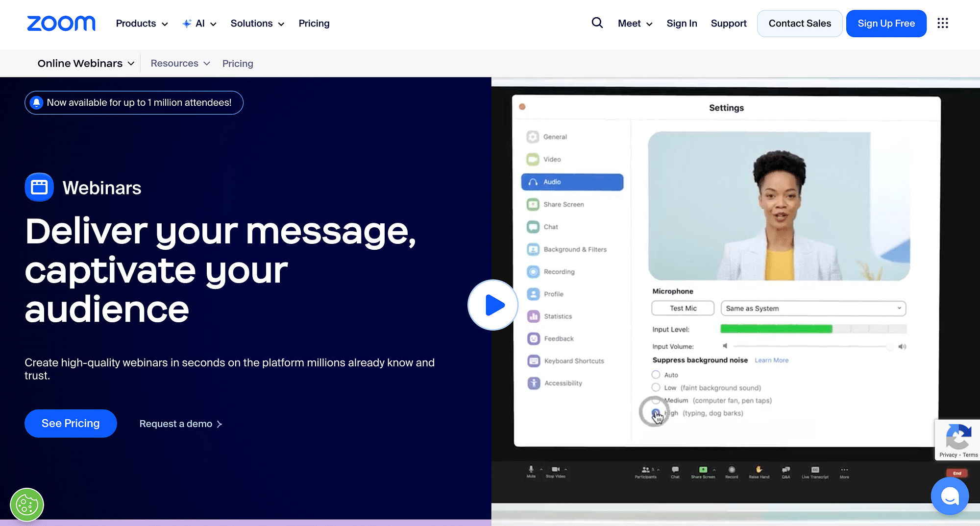Click the Stop Video camera icon
Viewport: 980px width, 526px height.
click(x=556, y=469)
